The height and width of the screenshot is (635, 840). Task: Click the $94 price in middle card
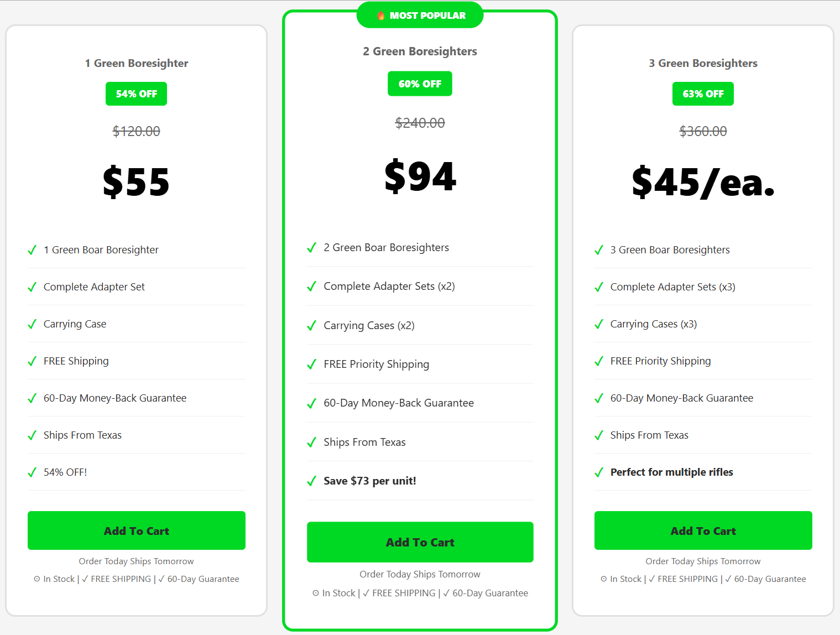tap(420, 177)
